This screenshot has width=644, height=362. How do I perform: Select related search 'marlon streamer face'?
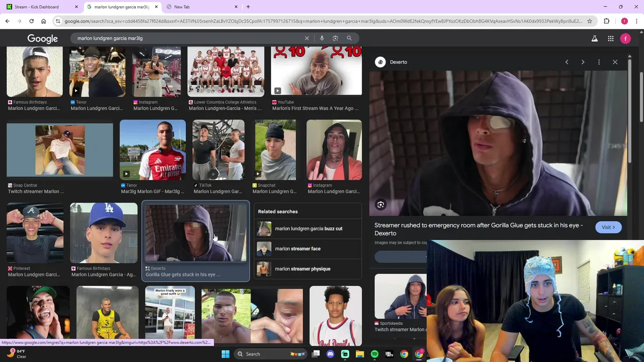point(307,249)
